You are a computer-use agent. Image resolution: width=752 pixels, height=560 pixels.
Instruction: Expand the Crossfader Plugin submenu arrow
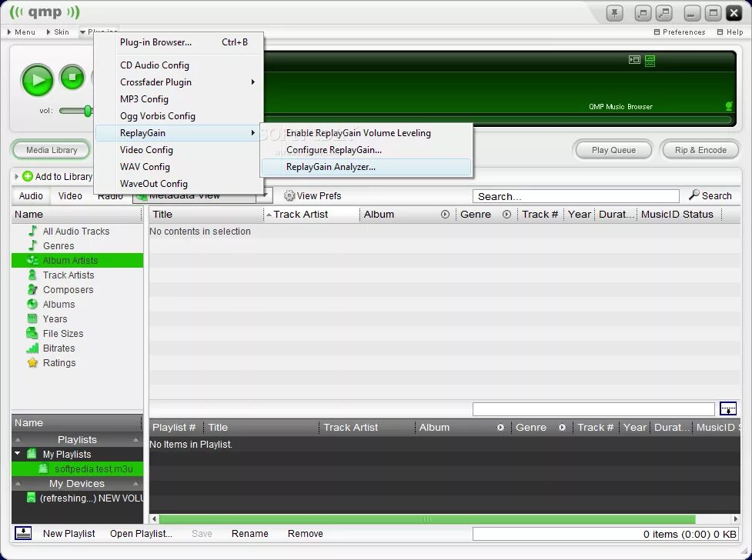tap(252, 82)
